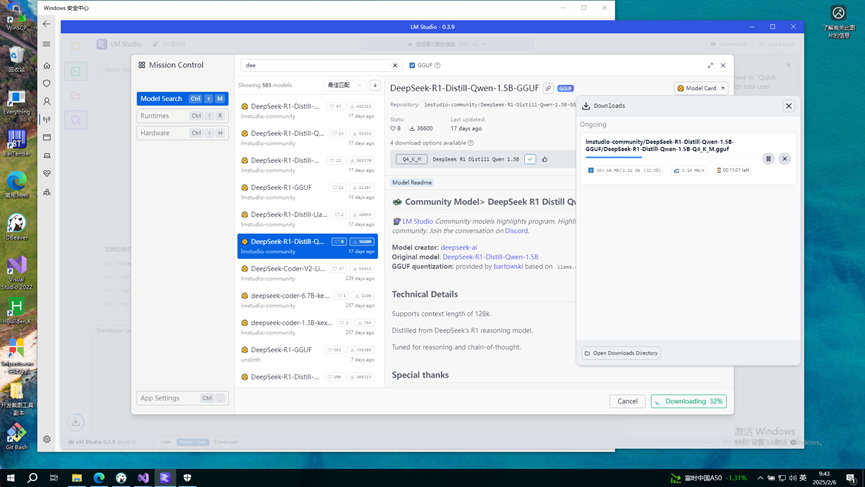Open device health heart icon in Windows Security
The image size is (865, 487).
[x=47, y=173]
